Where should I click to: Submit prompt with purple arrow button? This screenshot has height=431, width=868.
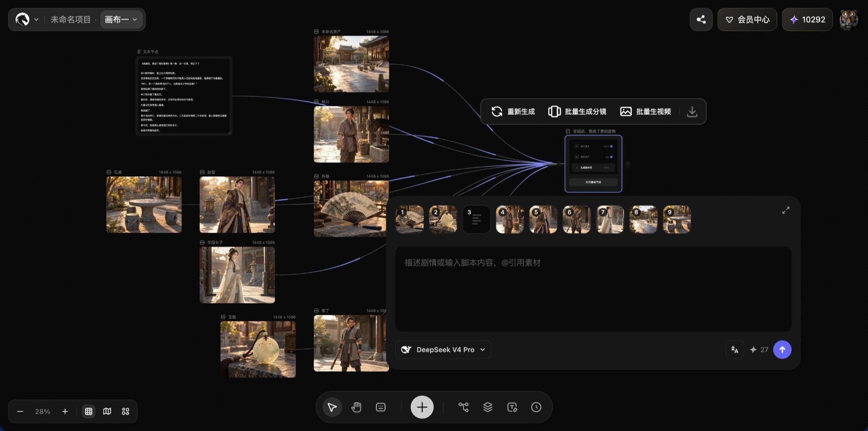[x=782, y=350]
